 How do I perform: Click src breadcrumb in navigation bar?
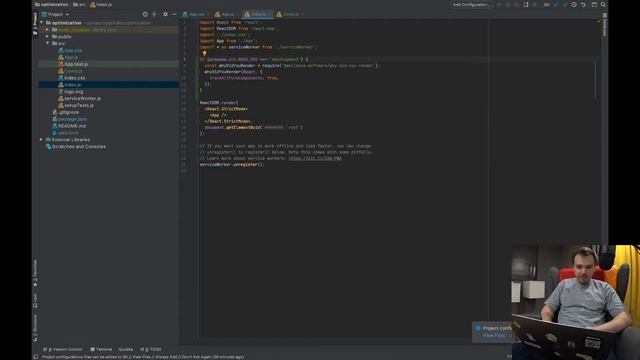pyautogui.click(x=79, y=4)
